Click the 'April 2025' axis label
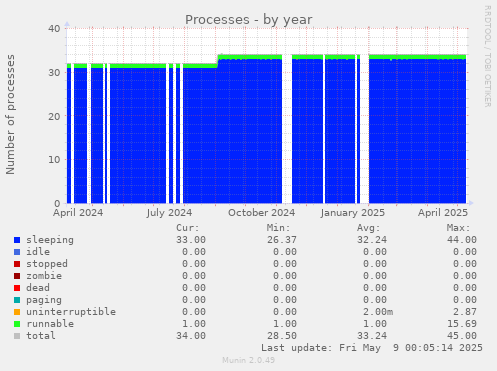This screenshot has height=371, width=497. [x=443, y=213]
